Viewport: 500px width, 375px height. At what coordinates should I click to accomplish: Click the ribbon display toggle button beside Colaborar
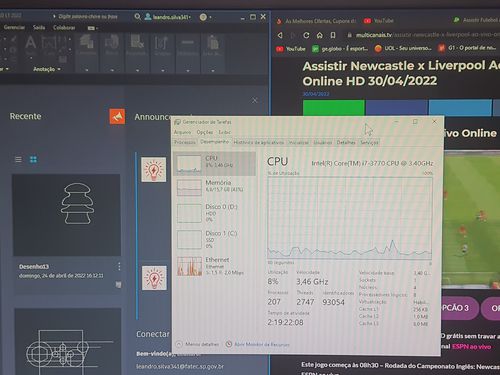coord(92,28)
